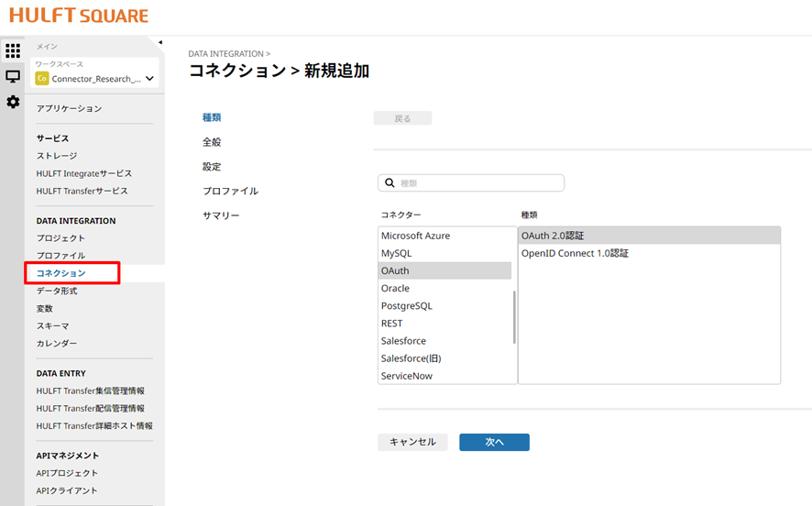This screenshot has width=812, height=506.
Task: Select the サマリー wizard step
Action: [221, 214]
